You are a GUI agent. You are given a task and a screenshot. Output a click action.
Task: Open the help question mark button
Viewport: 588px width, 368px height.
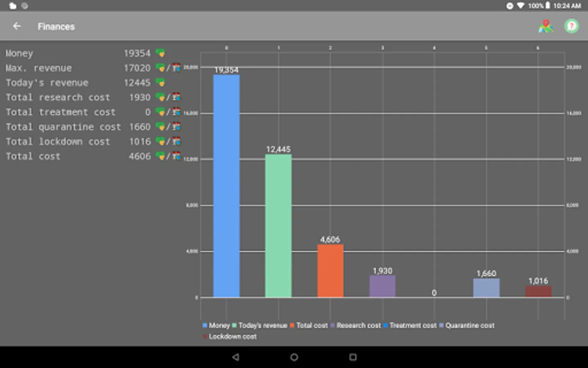pyautogui.click(x=571, y=26)
